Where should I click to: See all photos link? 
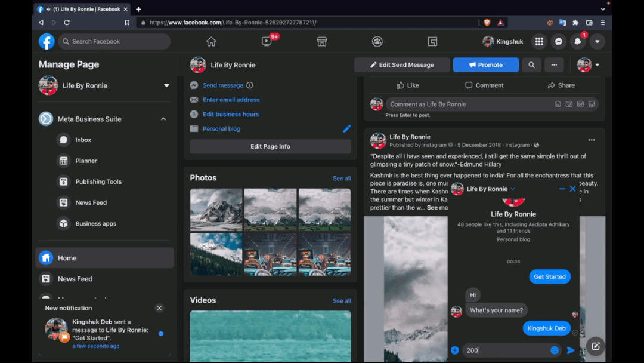341,179
